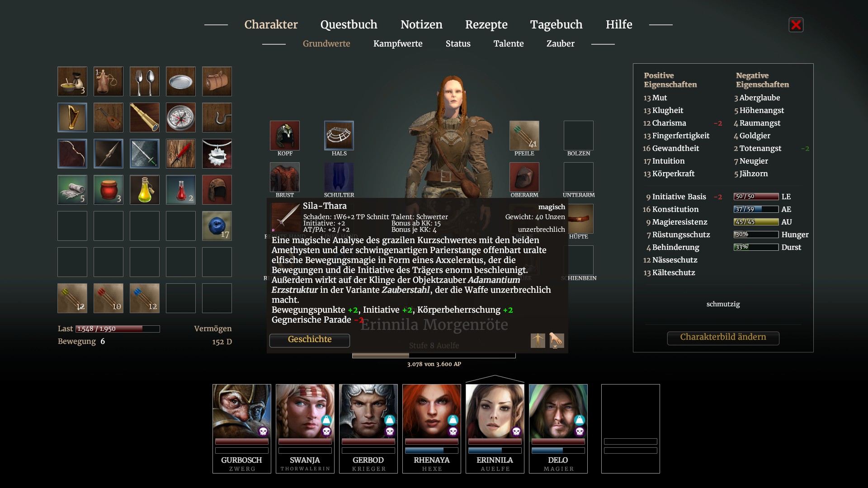Click the empty BOLZEN equipment slot

(x=579, y=136)
